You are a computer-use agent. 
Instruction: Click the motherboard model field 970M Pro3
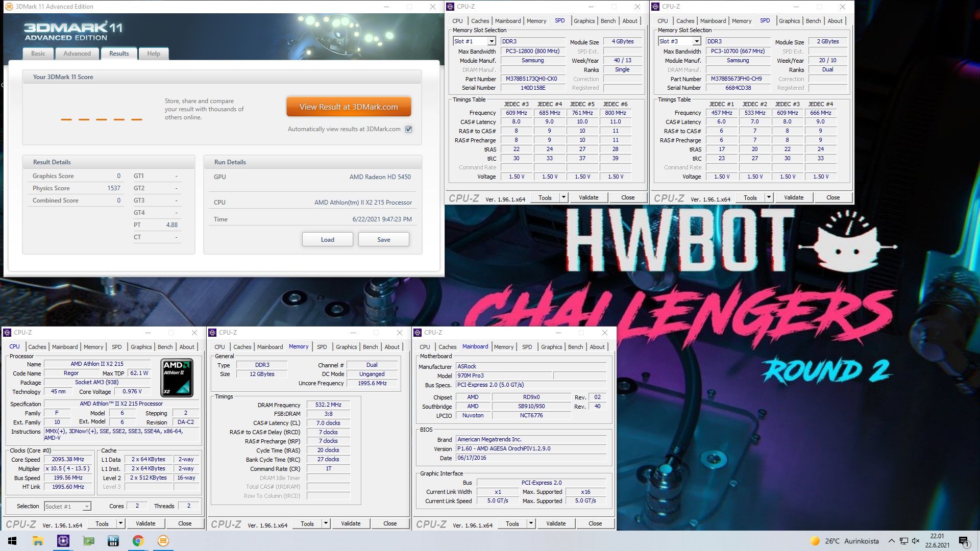click(504, 376)
